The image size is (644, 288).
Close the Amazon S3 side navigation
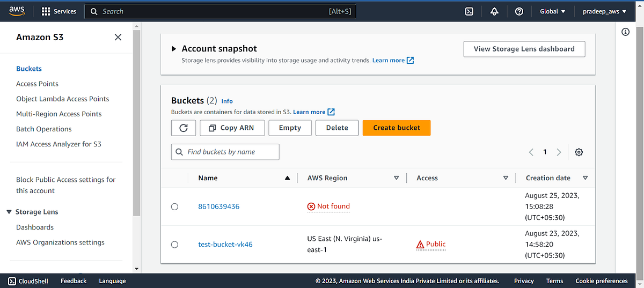coord(118,37)
